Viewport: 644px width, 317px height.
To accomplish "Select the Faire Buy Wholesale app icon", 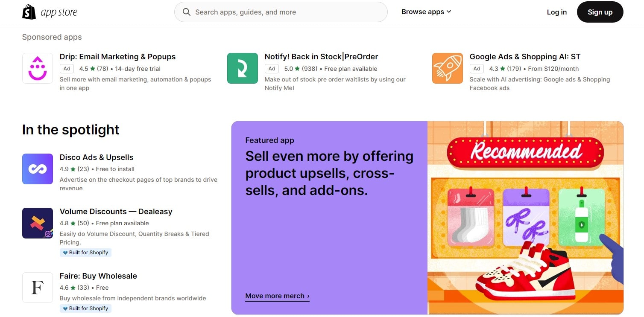I will point(37,288).
